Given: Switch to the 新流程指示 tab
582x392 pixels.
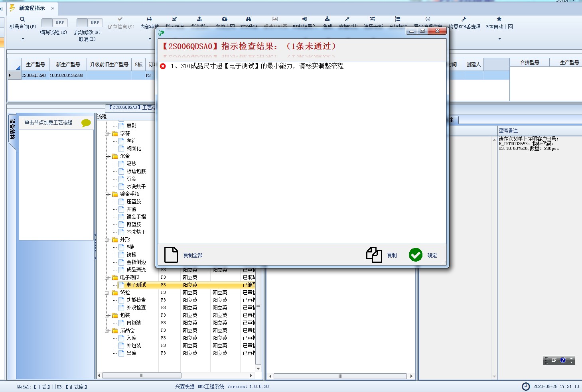Looking at the screenshot, I should tap(32, 8).
